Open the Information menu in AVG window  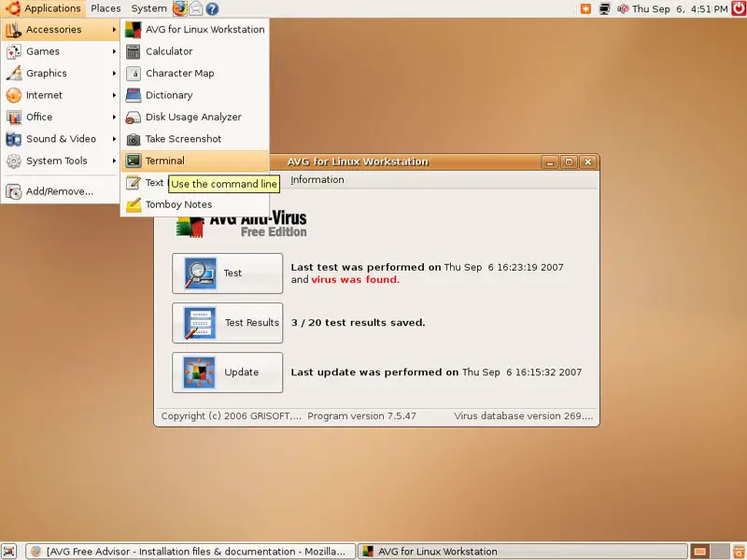pyautogui.click(x=317, y=180)
